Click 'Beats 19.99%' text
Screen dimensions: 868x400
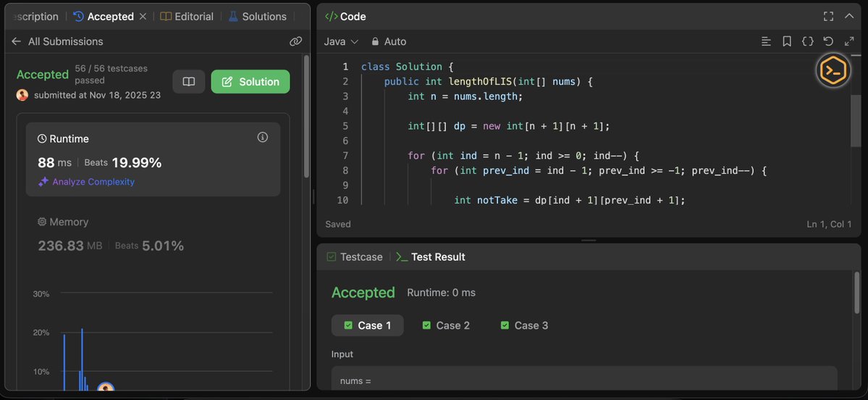pos(123,163)
